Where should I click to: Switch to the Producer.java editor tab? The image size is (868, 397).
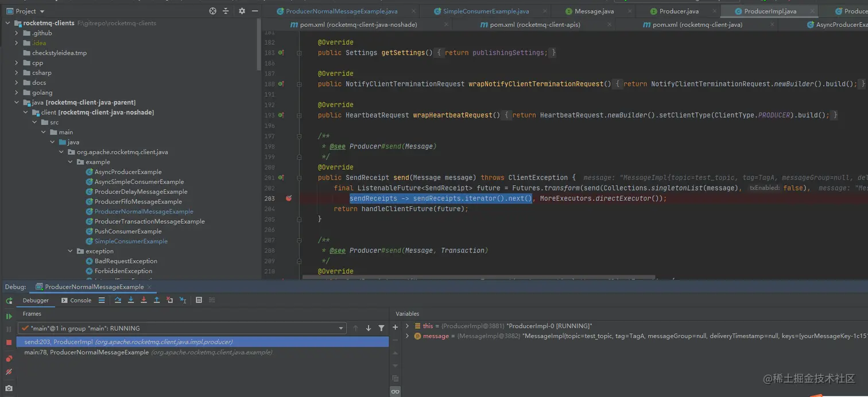(x=679, y=11)
